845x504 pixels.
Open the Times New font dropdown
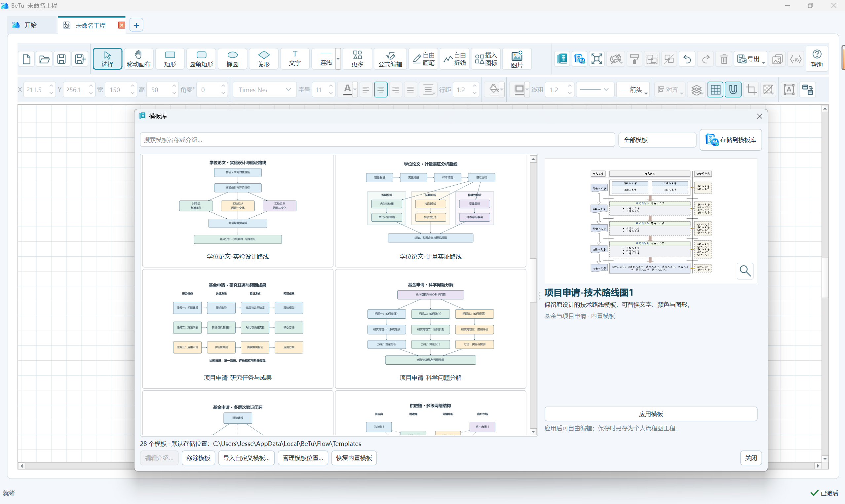point(265,90)
